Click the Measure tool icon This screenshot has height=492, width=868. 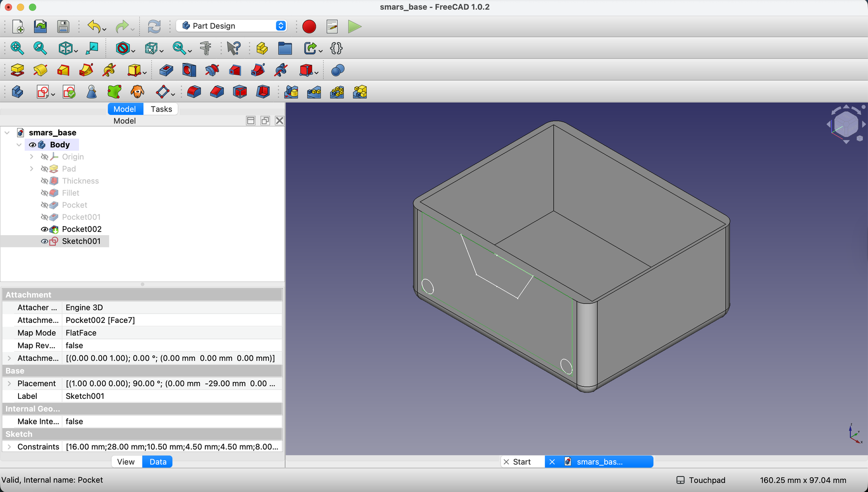(x=206, y=48)
